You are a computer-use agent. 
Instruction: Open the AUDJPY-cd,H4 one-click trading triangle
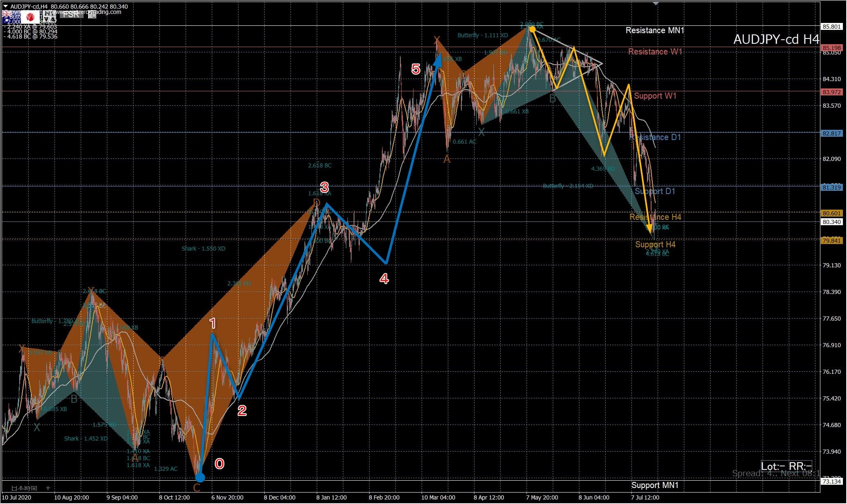click(x=5, y=6)
